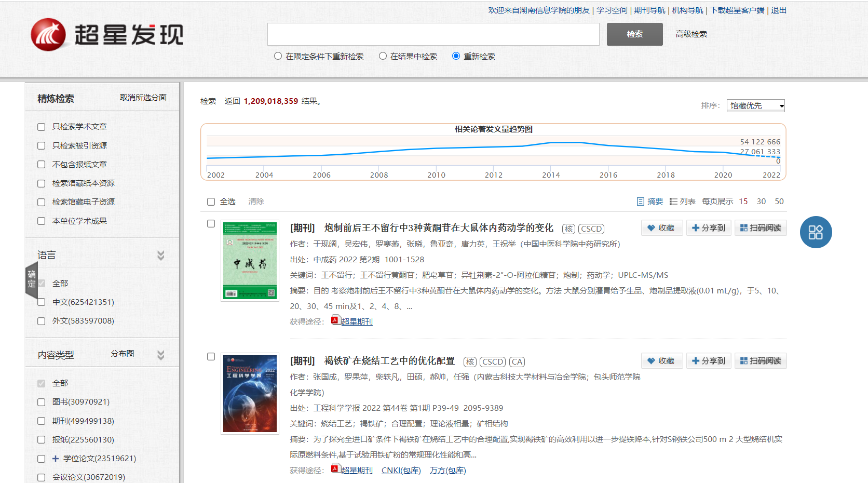The image size is (868, 483).
Task: Check 报纸(225560130) content type
Action: click(x=42, y=440)
